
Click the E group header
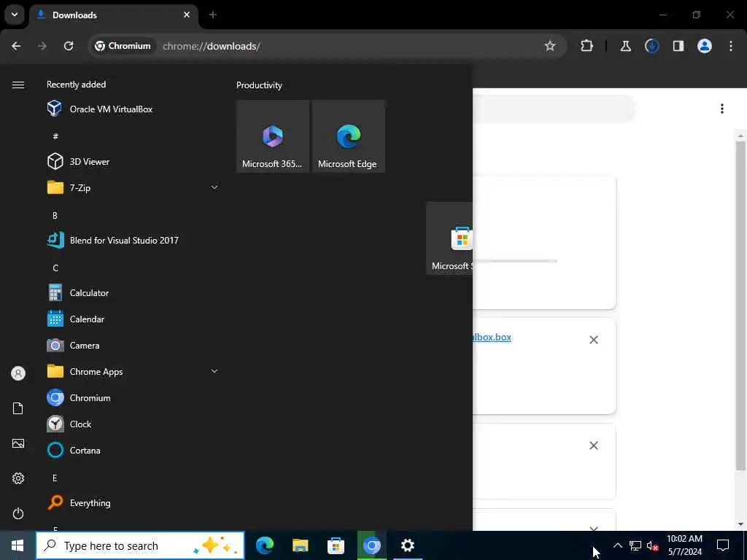[x=55, y=478]
